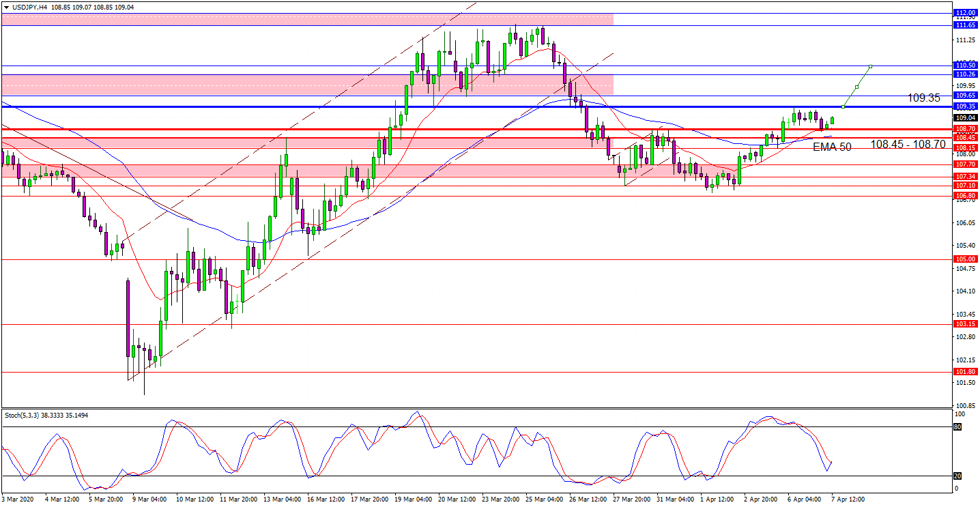Select the red 105.00 level label
This screenshot has height=507, width=980.
(966, 259)
